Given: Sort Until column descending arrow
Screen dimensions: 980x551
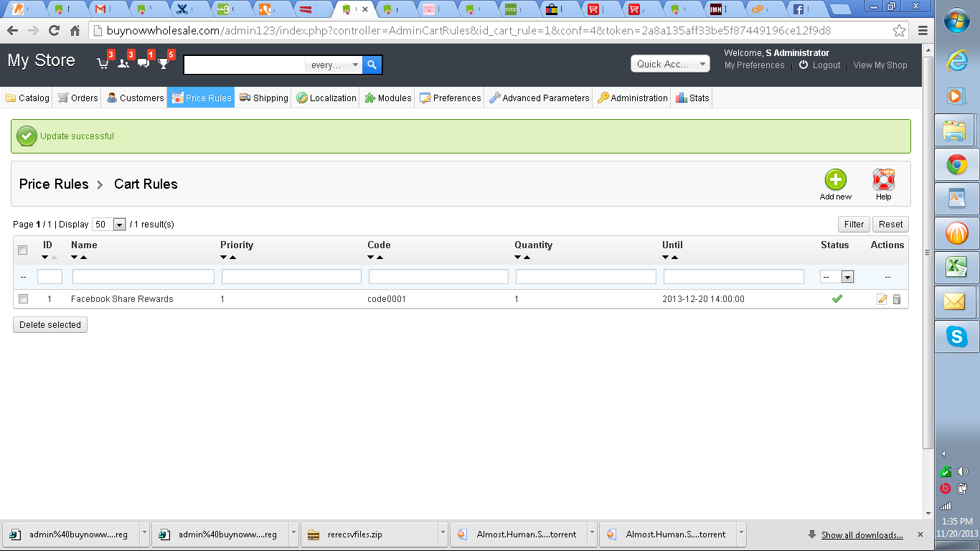Looking at the screenshot, I should click(666, 257).
